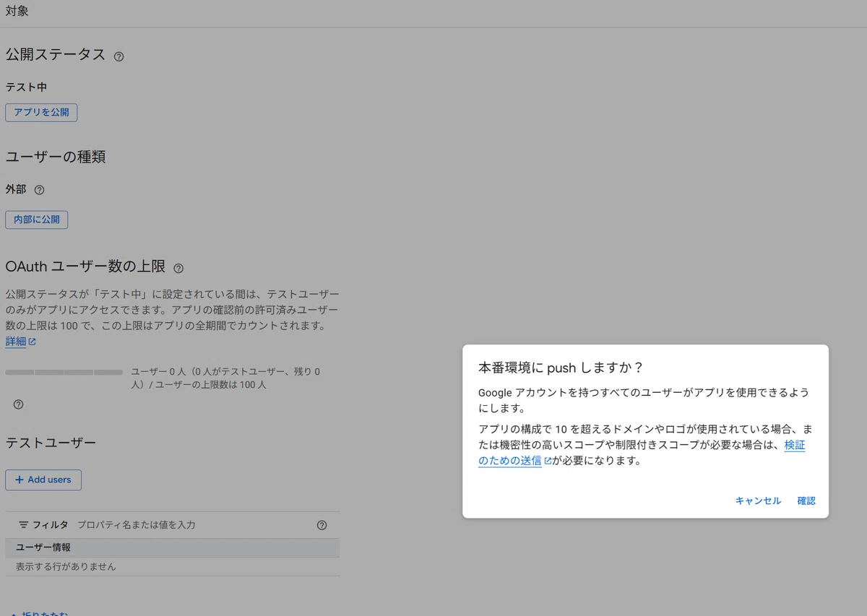The width and height of the screenshot is (867, 616).
Task: Open the 詳細 link under the OAuth user limit
Action: click(20, 342)
